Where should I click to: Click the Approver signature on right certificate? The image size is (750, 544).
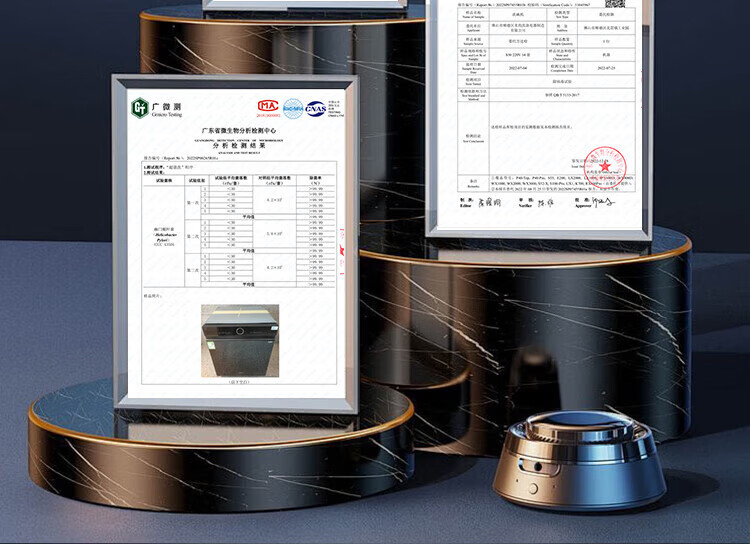click(x=602, y=201)
